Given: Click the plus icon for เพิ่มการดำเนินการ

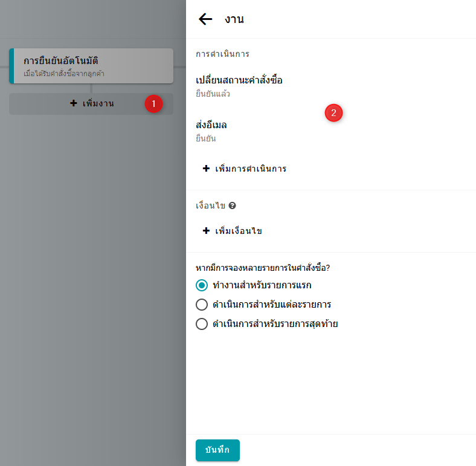Looking at the screenshot, I should [206, 169].
